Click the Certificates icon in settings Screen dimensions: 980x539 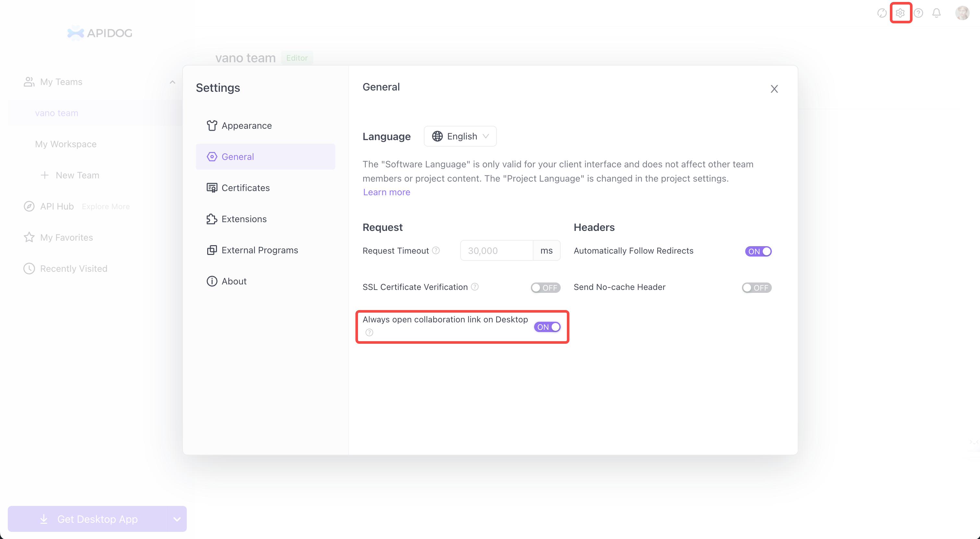pyautogui.click(x=212, y=188)
